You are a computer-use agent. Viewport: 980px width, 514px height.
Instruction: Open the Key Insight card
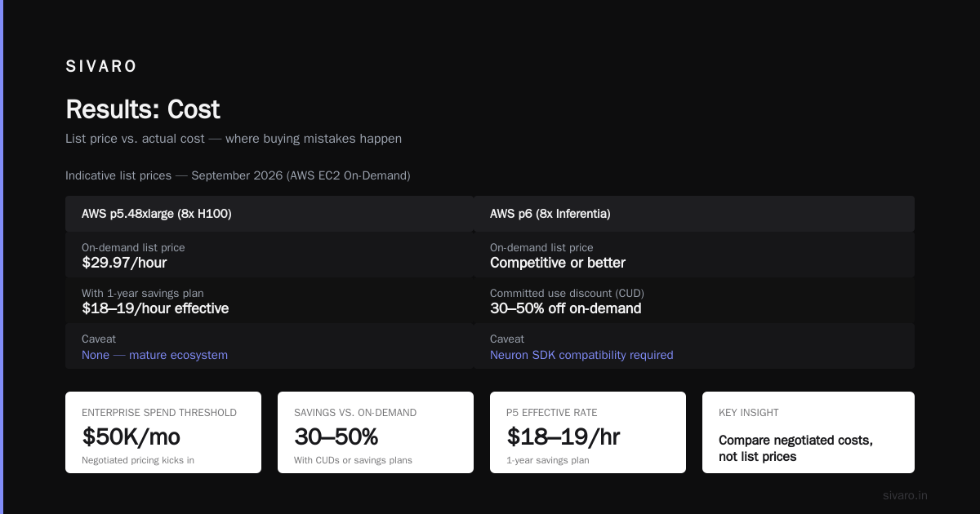click(808, 432)
